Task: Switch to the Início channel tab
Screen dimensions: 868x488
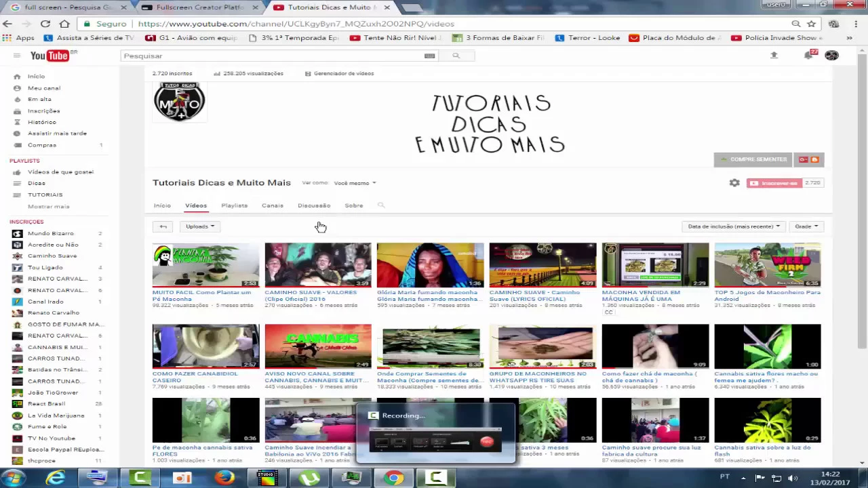Action: 162,205
